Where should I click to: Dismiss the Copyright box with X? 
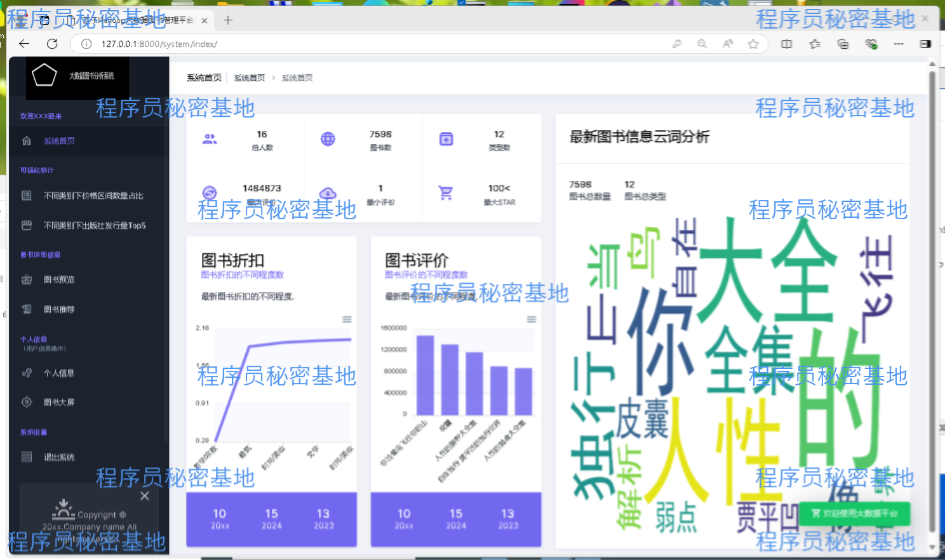point(145,496)
